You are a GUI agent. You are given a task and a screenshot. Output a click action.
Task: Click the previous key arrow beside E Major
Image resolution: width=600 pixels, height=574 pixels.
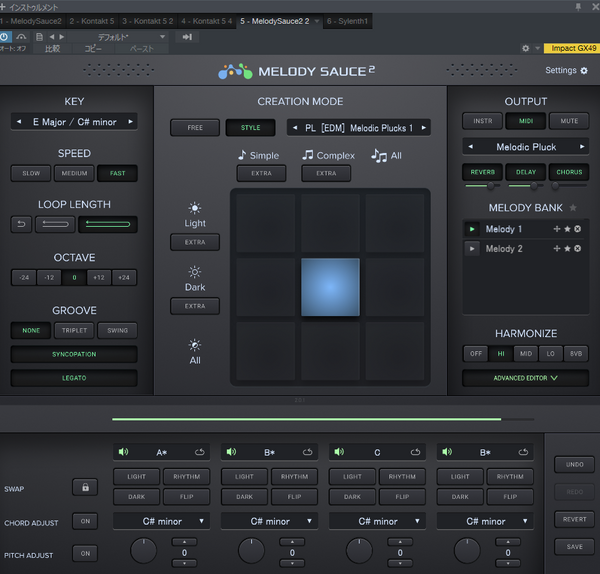coord(19,122)
